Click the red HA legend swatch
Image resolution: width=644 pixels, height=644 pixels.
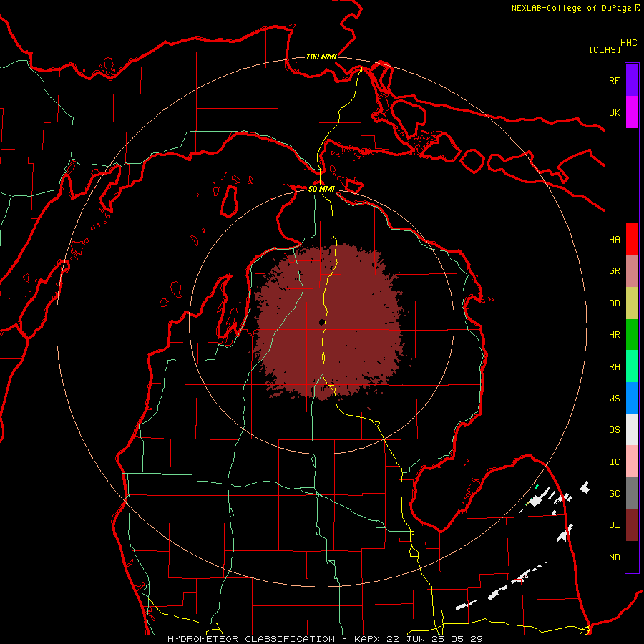632,239
